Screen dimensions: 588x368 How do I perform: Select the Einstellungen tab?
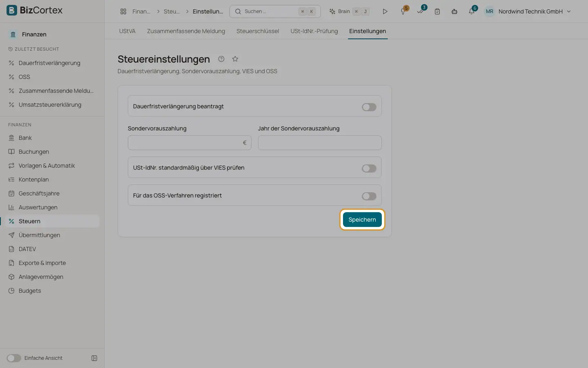coord(367,31)
